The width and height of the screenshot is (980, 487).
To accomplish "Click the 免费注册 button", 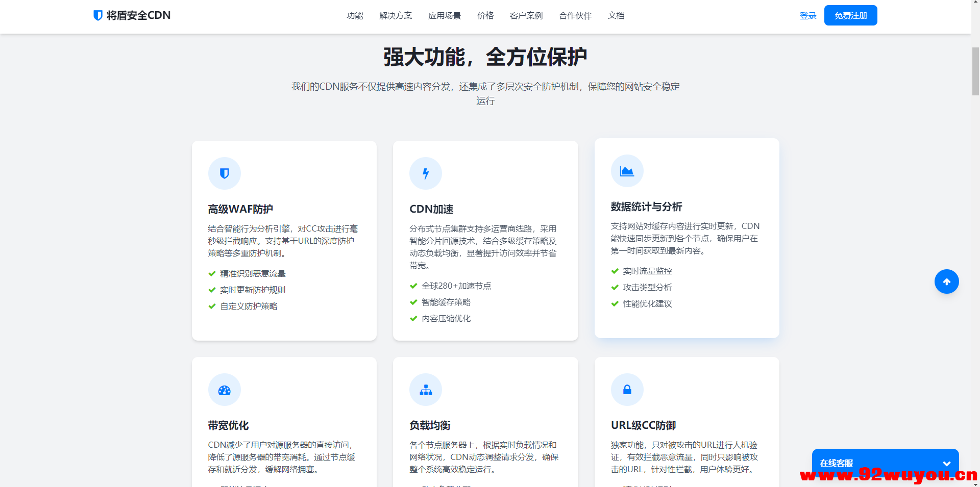I will pos(850,15).
